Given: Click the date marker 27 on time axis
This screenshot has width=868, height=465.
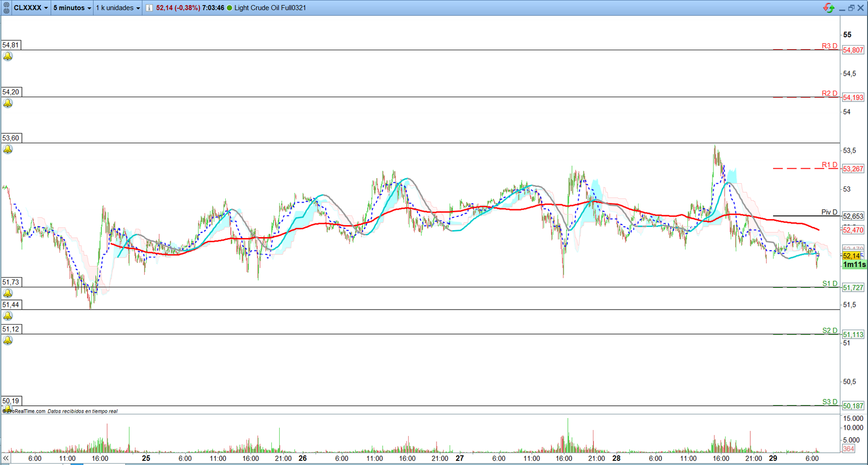Looking at the screenshot, I should 459,458.
